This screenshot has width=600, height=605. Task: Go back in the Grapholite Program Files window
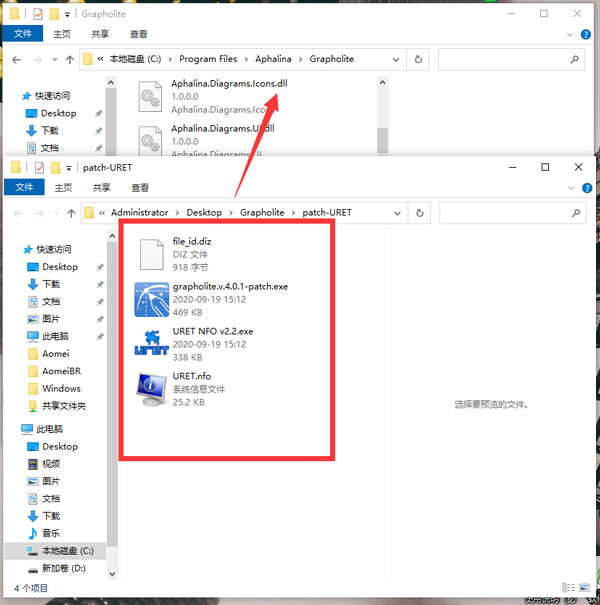pos(16,60)
